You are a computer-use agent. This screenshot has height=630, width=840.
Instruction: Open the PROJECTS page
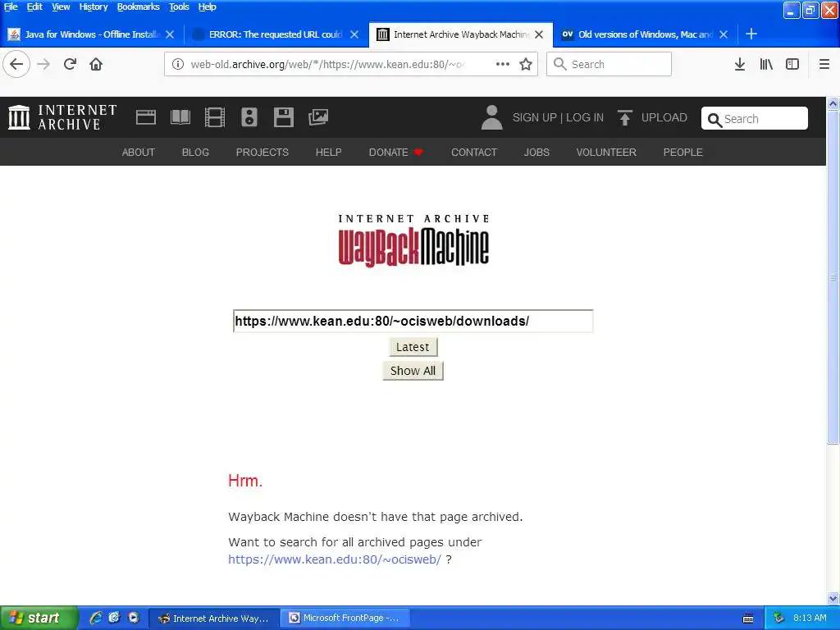pyautogui.click(x=262, y=152)
